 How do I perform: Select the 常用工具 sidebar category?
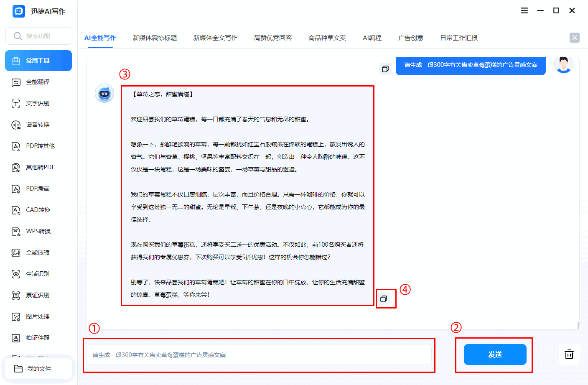click(38, 61)
